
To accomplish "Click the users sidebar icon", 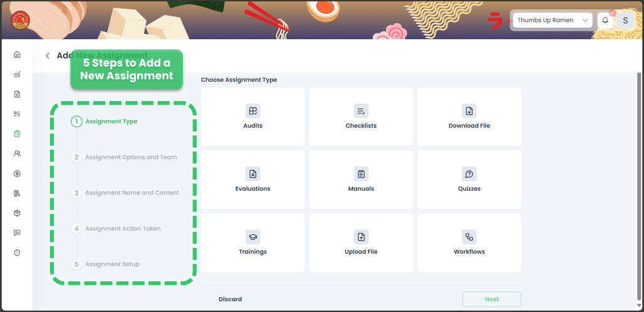I will tap(17, 153).
